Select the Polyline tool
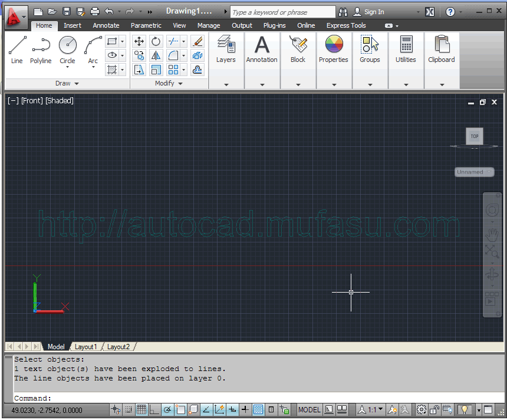This screenshot has height=420, width=507. (x=41, y=50)
